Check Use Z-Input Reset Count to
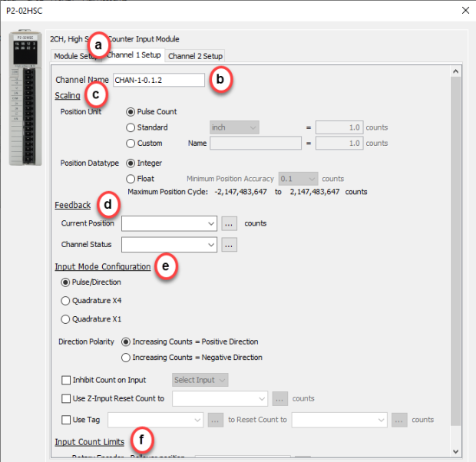Screen dimensions: 476x462 tap(65, 398)
